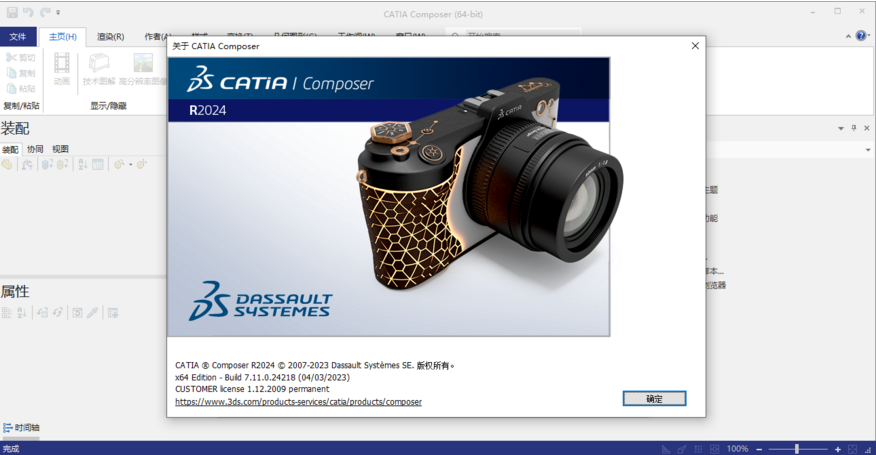Screen dimensions: 876x455
Task: Click the grid icon in status bar
Action: coord(698,449)
